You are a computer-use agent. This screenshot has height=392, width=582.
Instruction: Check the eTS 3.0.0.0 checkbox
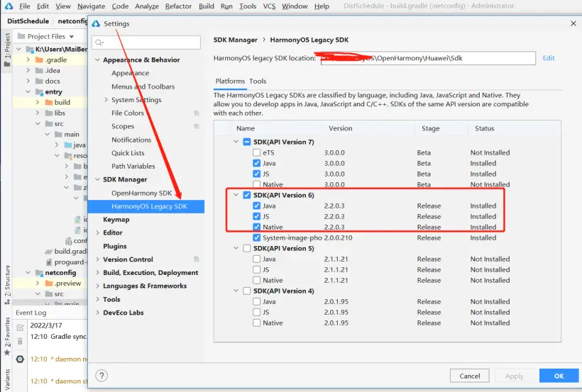point(256,152)
